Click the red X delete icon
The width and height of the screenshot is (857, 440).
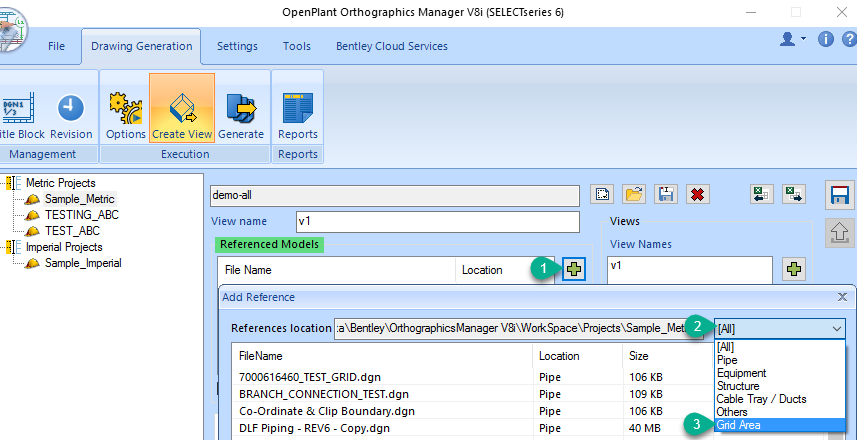697,195
